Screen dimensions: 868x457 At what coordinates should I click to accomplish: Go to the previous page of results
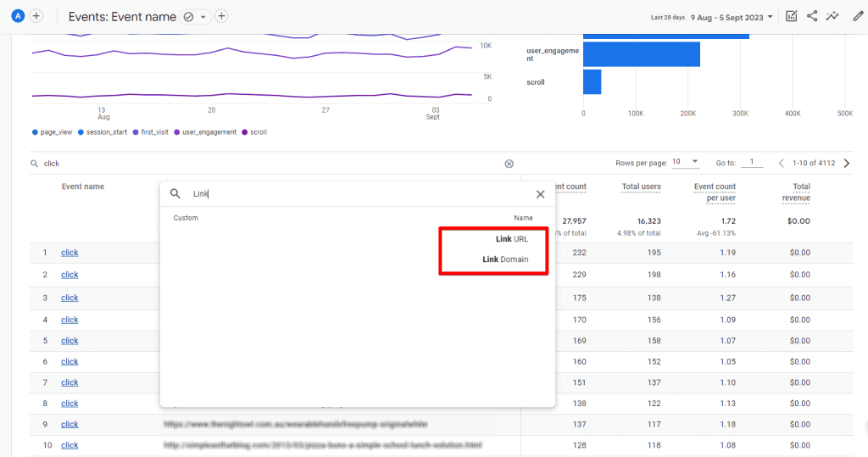pyautogui.click(x=781, y=163)
